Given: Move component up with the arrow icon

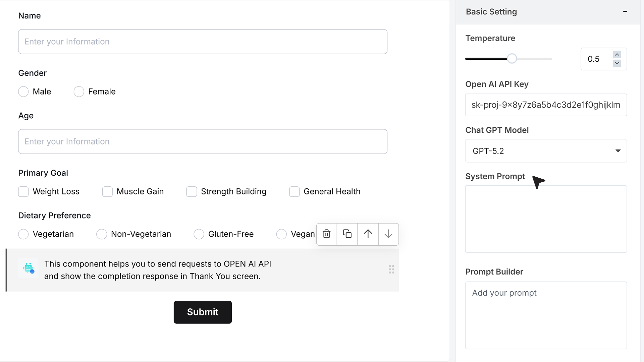Looking at the screenshot, I should 368,234.
